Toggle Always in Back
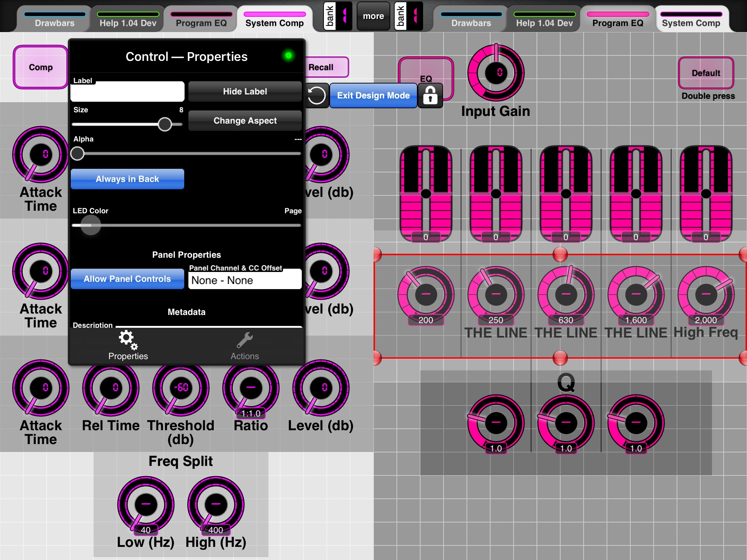Viewport: 747px width, 560px height. pyautogui.click(x=127, y=179)
